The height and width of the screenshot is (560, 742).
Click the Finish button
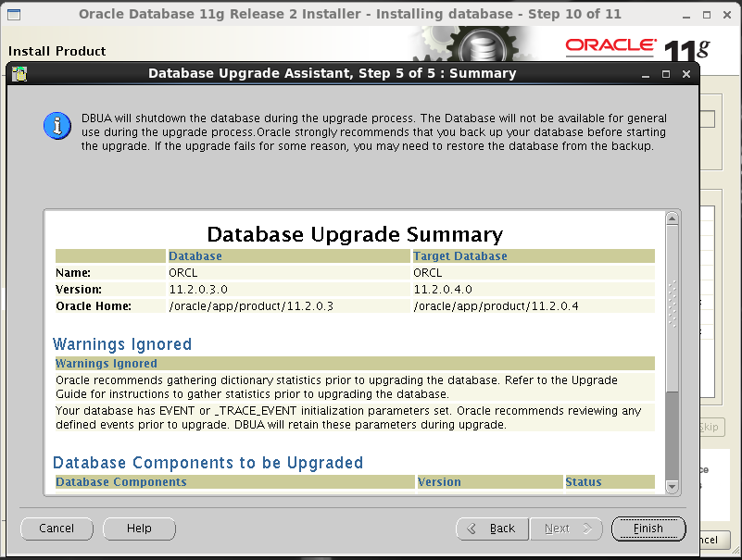point(648,529)
